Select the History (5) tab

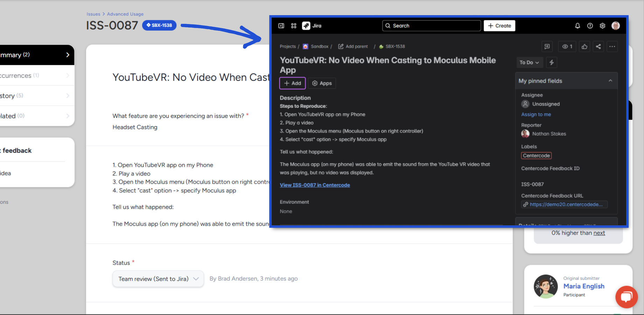pos(37,96)
